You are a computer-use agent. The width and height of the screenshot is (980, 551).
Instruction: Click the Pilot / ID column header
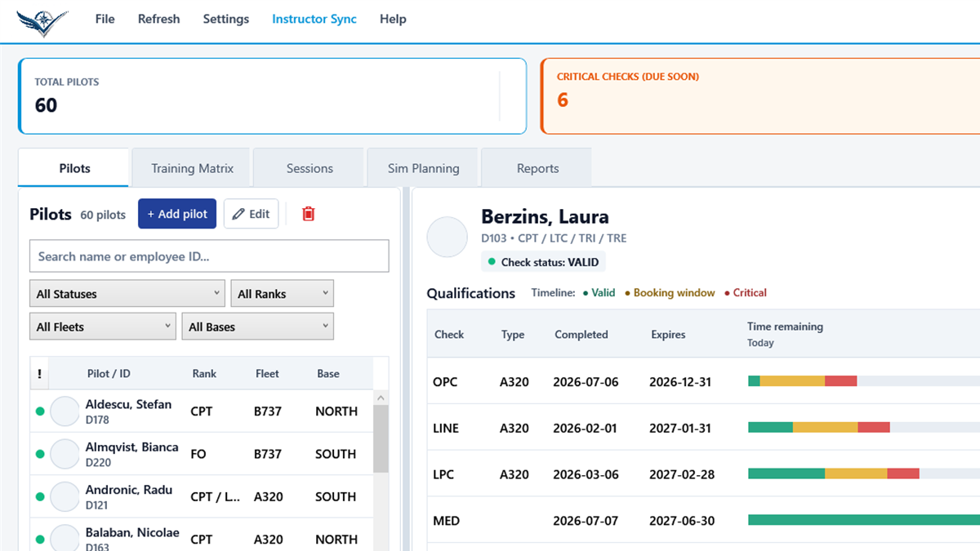(x=109, y=374)
